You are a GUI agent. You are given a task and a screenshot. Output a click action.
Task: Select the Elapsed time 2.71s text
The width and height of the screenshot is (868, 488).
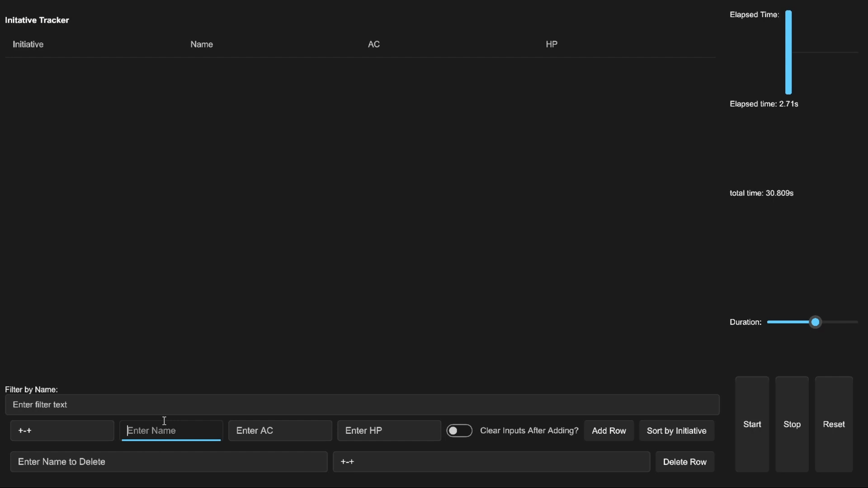tap(764, 104)
